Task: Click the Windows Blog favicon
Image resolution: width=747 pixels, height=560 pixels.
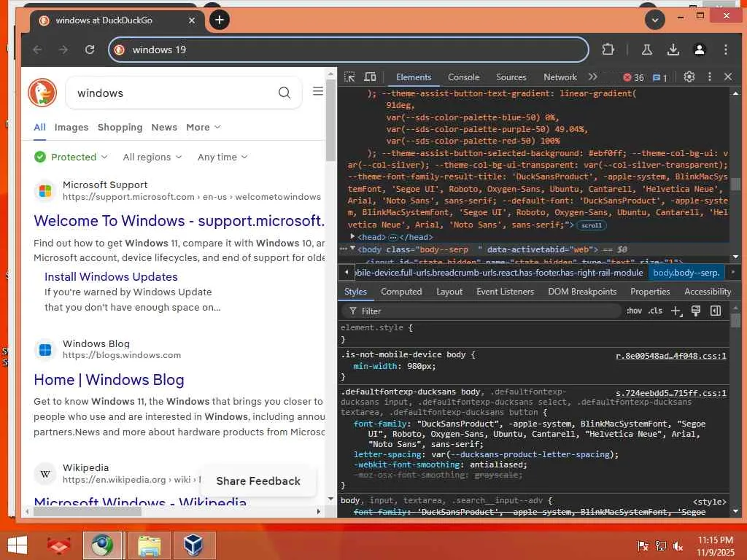Action: coord(45,349)
